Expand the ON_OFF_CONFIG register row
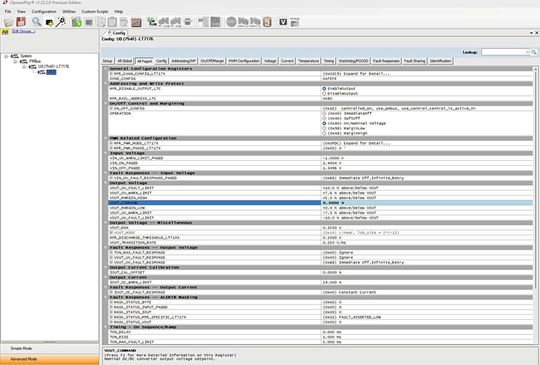The width and height of the screenshot is (540, 365). [111, 108]
